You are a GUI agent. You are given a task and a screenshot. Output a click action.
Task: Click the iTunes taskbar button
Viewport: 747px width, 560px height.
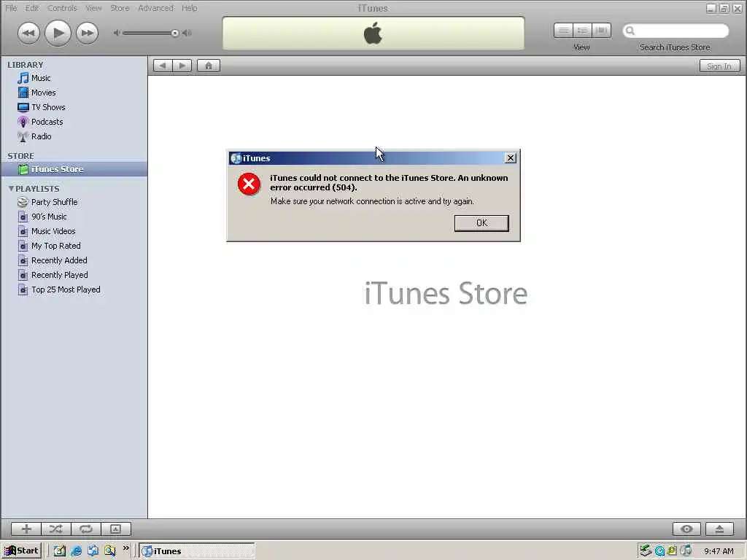pyautogui.click(x=197, y=551)
